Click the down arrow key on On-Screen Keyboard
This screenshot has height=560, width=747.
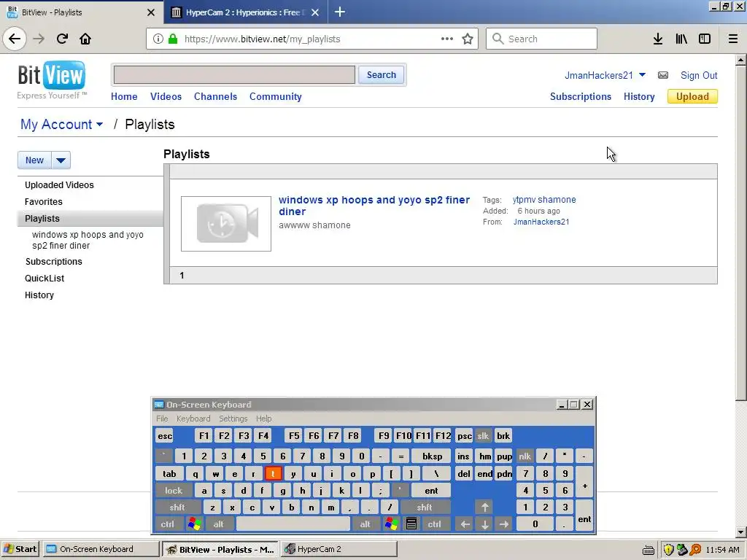pyautogui.click(x=484, y=524)
